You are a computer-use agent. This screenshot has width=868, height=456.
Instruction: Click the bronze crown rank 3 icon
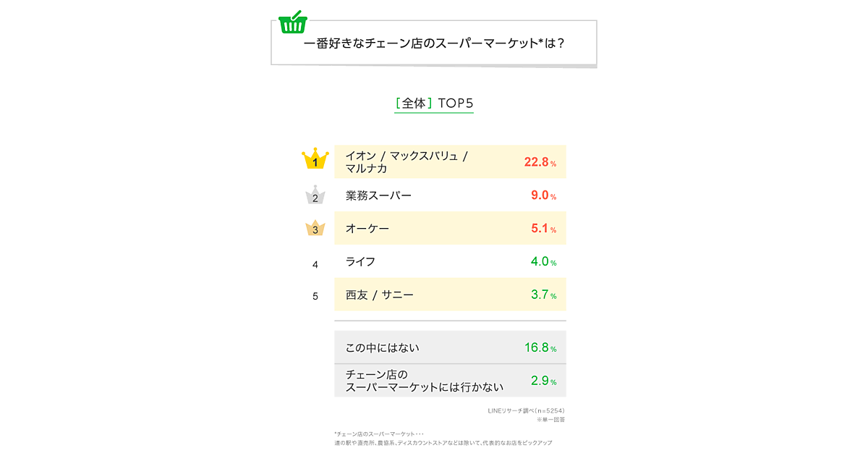tap(315, 229)
